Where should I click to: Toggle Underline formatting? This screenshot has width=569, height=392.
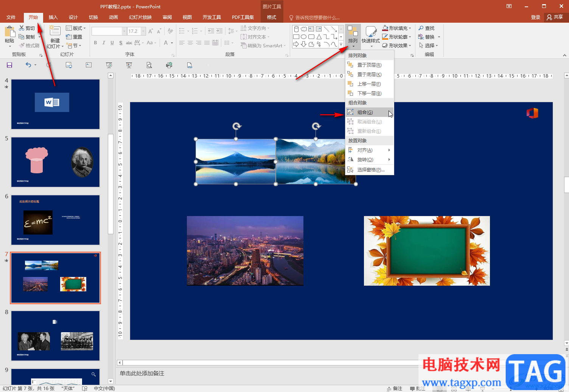[x=112, y=43]
